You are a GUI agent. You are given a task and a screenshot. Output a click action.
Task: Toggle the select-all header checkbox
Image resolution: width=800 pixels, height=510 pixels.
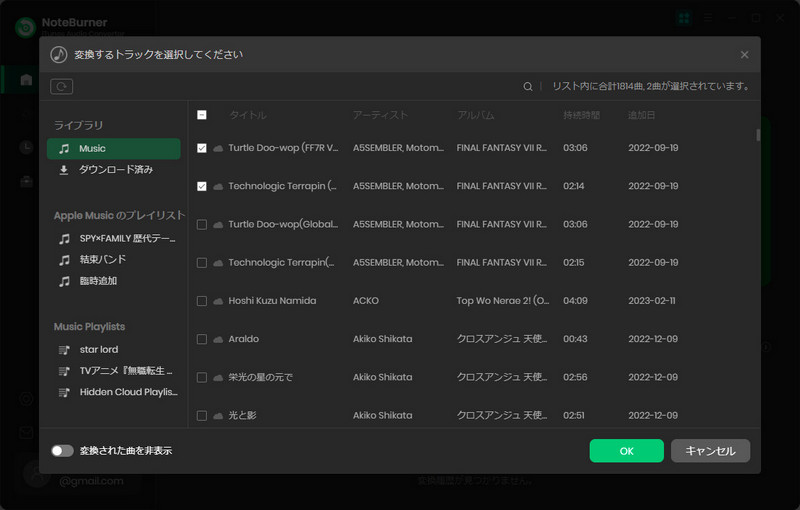click(x=202, y=115)
